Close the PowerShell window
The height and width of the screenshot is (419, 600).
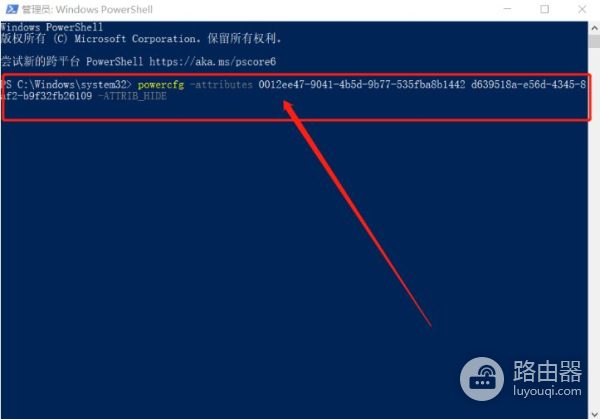tap(582, 9)
